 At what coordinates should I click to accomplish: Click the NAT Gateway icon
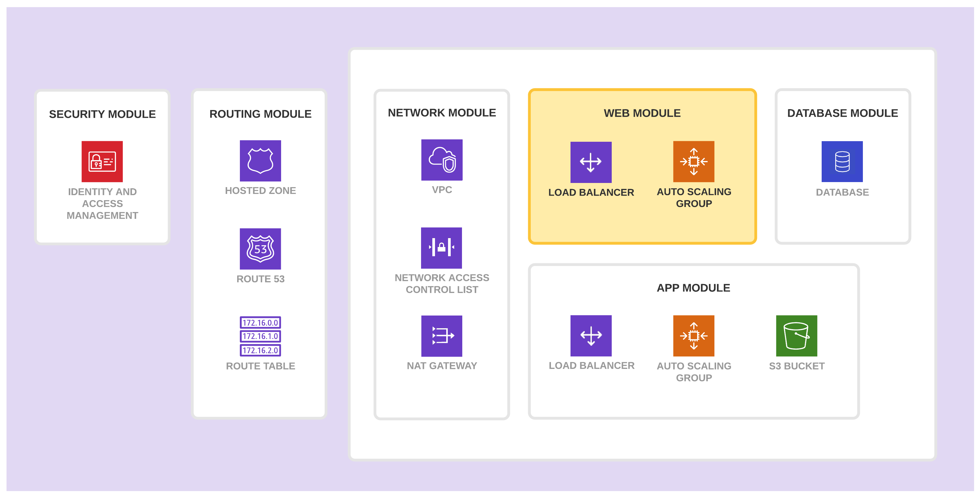click(x=442, y=336)
